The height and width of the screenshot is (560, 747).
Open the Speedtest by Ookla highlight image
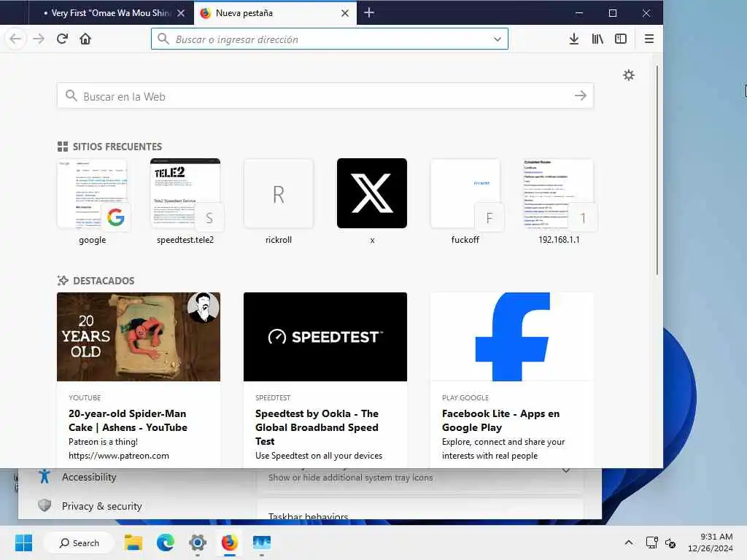tap(325, 337)
